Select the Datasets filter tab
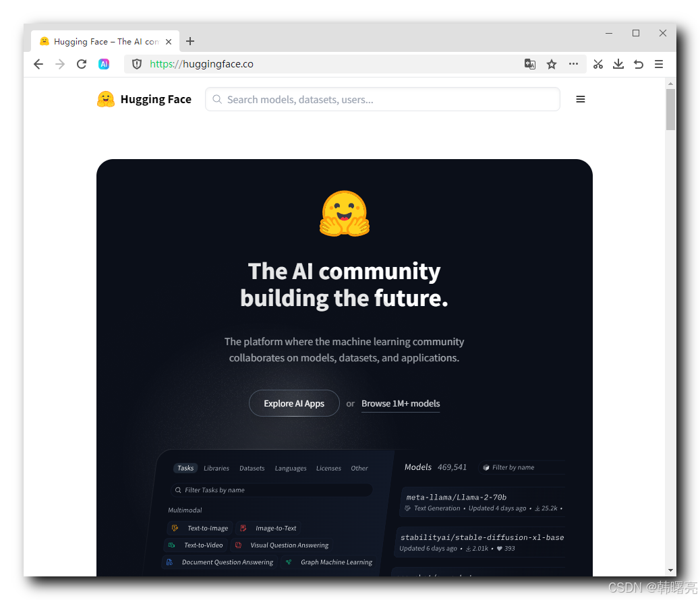Image resolution: width=700 pixels, height=600 pixels. click(x=252, y=468)
